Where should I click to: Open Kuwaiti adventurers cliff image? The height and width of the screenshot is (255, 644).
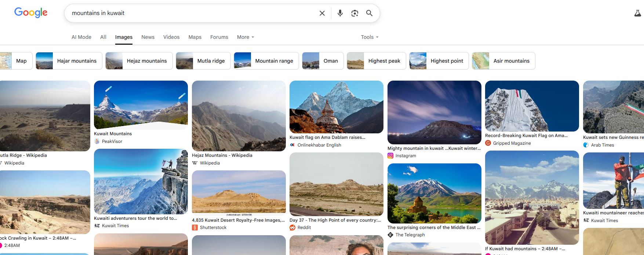[141, 181]
